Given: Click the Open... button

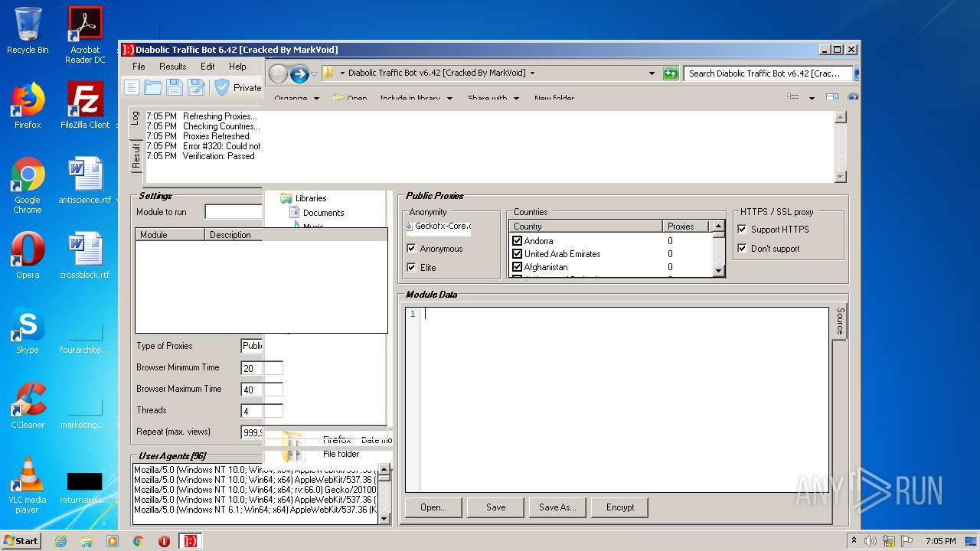Looking at the screenshot, I should point(433,507).
